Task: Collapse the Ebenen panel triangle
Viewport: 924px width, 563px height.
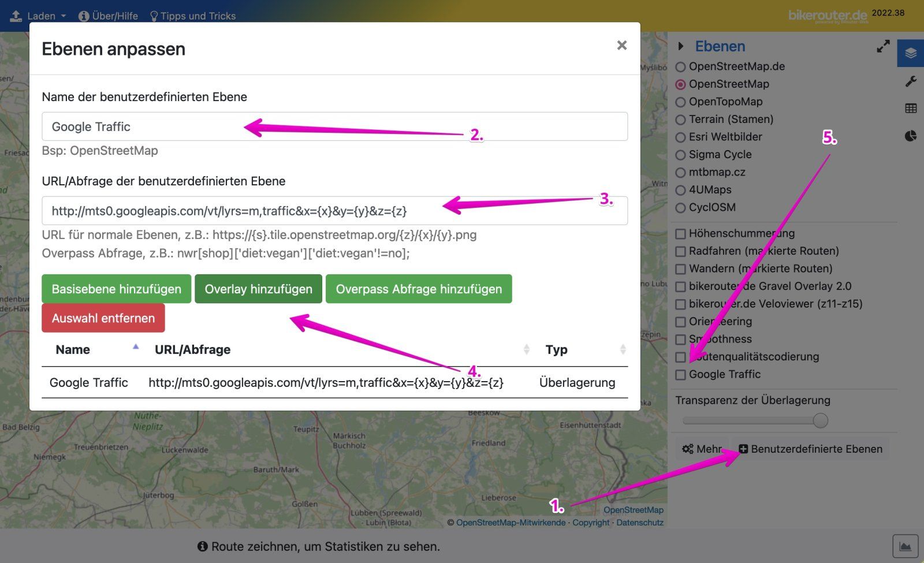Action: coord(681,46)
